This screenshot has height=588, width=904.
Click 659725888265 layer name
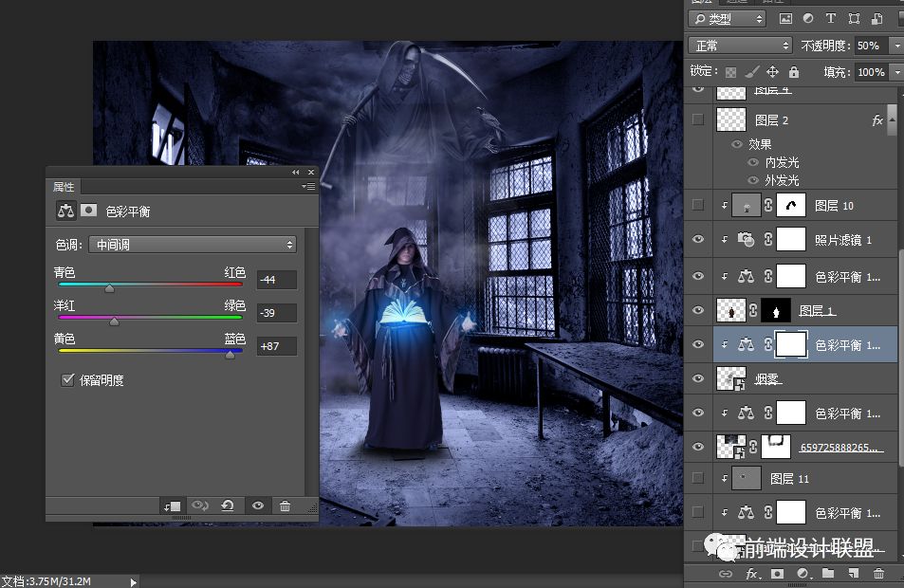841,448
